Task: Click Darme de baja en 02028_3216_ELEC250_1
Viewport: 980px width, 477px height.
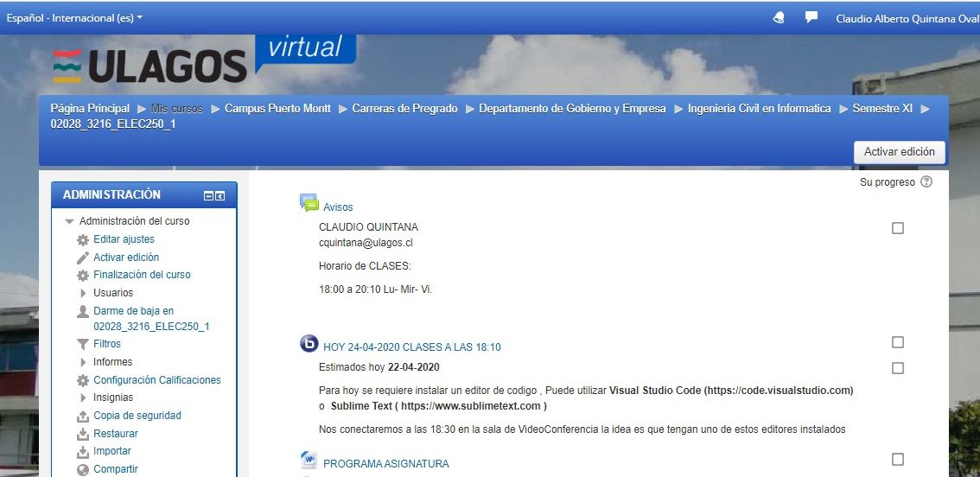Action: click(x=151, y=319)
